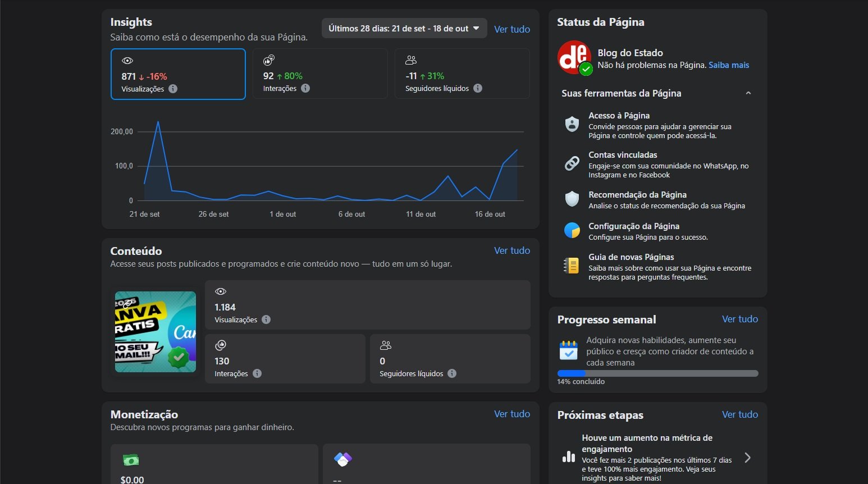Open Ver tudo in Monetização section
Image resolution: width=868 pixels, height=484 pixels.
[511, 414]
